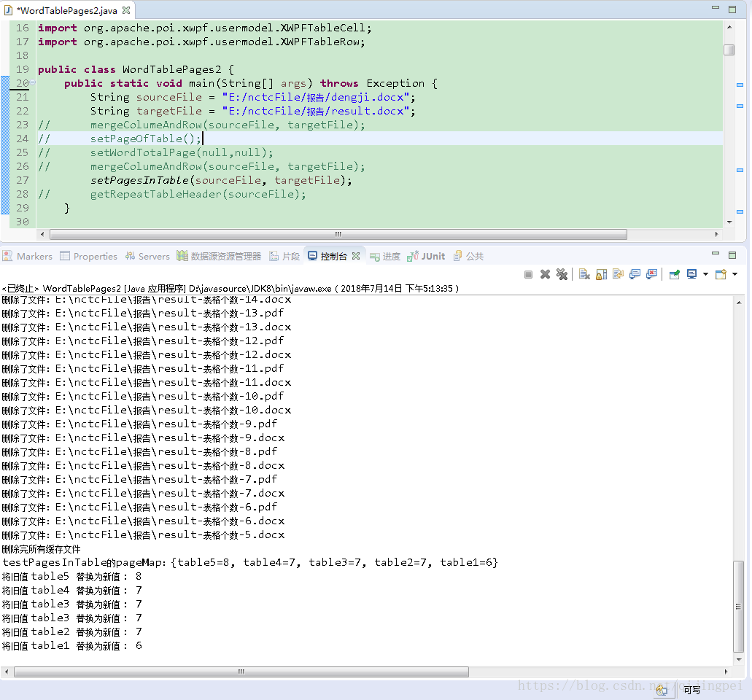Click console line 删除完所有缓存文件
The image size is (752, 700).
[42, 549]
